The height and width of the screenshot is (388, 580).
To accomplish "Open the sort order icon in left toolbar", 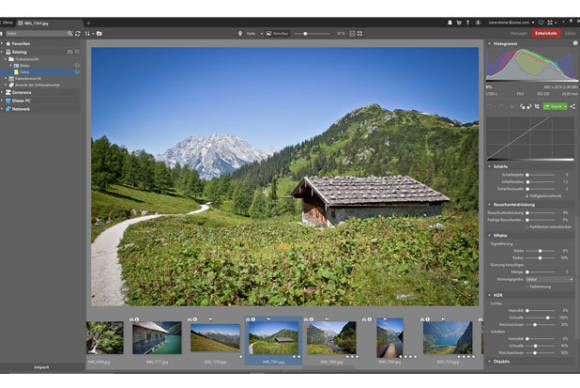I will click(88, 34).
